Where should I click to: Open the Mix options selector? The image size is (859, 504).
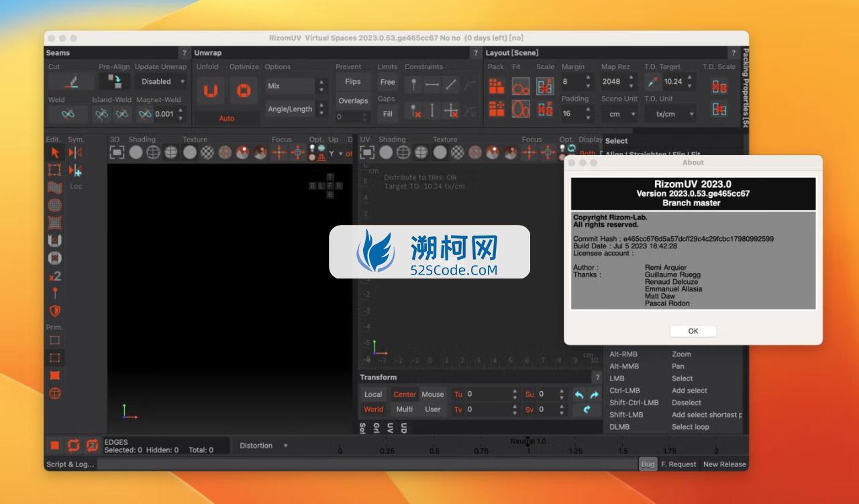tap(295, 86)
